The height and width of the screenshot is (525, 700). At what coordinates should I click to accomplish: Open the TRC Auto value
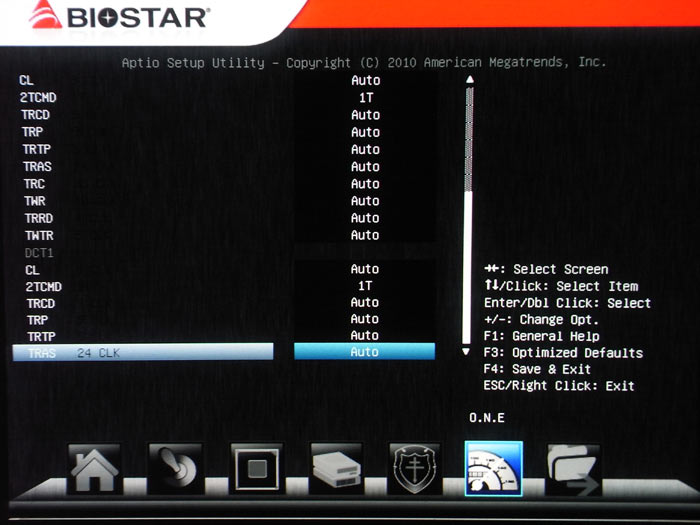[366, 183]
